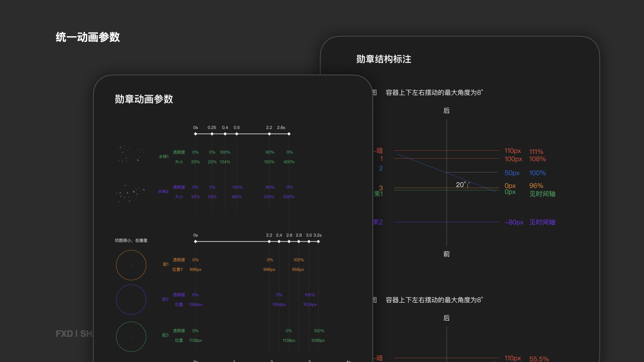Click the 20° angle annotation
The image size is (644, 362).
tap(461, 184)
